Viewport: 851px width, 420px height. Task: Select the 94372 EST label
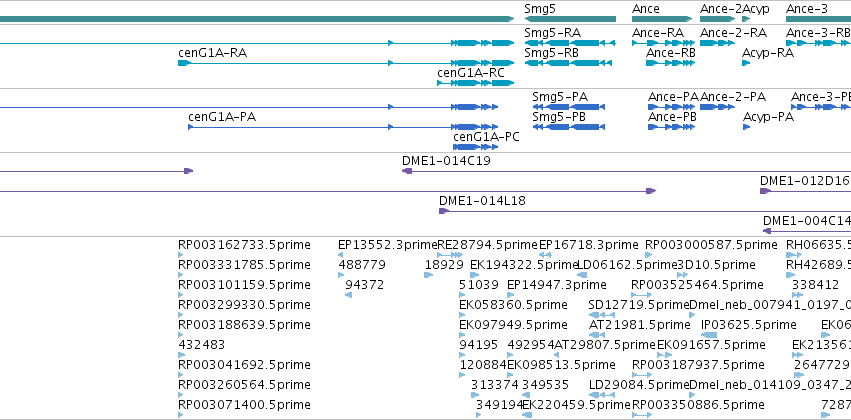365,285
